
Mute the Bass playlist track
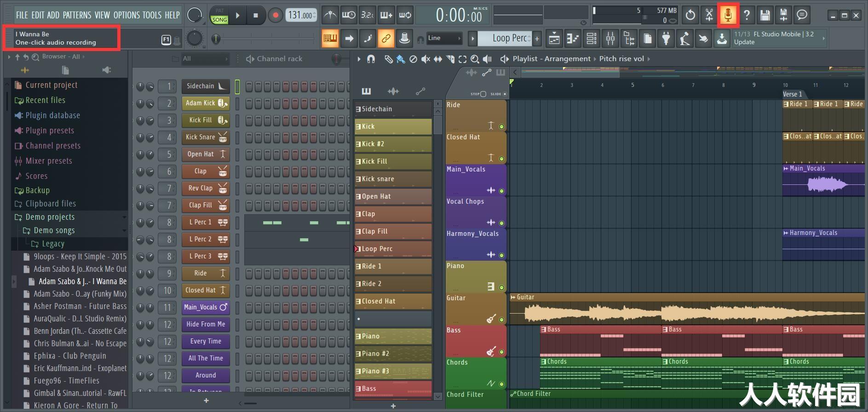pyautogui.click(x=501, y=352)
